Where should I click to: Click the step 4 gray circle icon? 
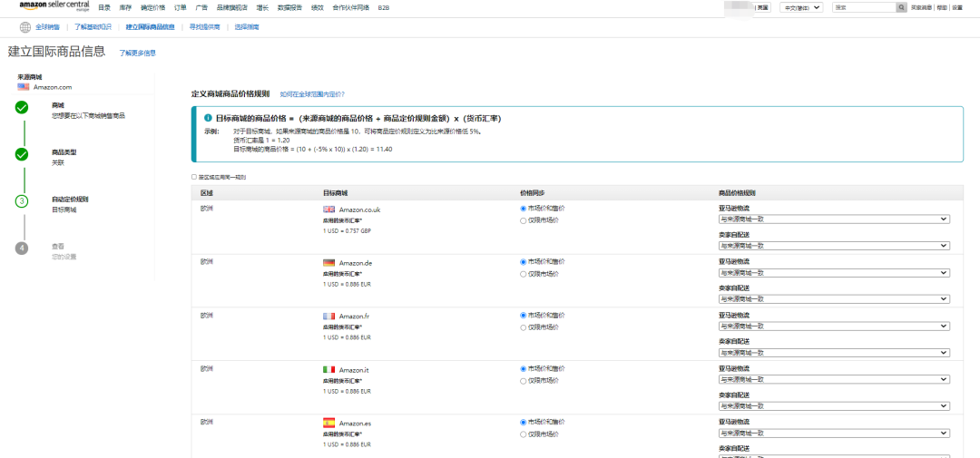[x=22, y=248]
